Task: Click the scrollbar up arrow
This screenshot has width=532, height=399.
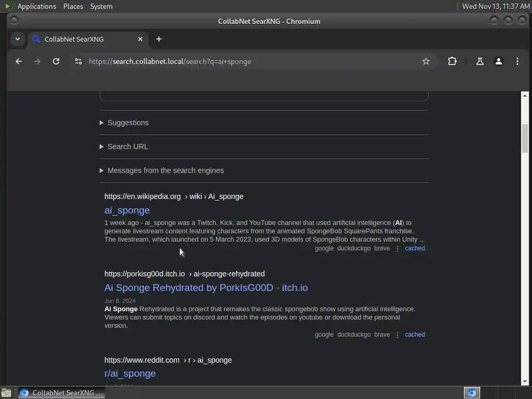Action: [x=525, y=96]
